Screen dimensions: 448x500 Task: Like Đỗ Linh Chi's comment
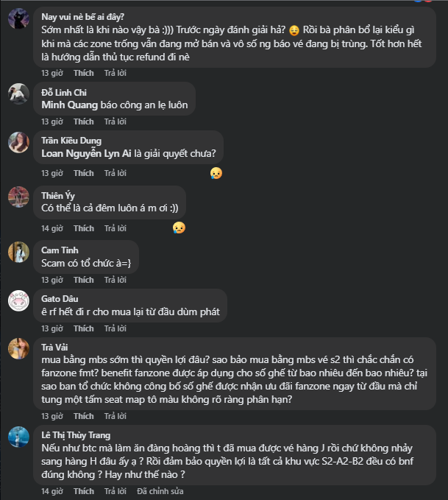83,122
